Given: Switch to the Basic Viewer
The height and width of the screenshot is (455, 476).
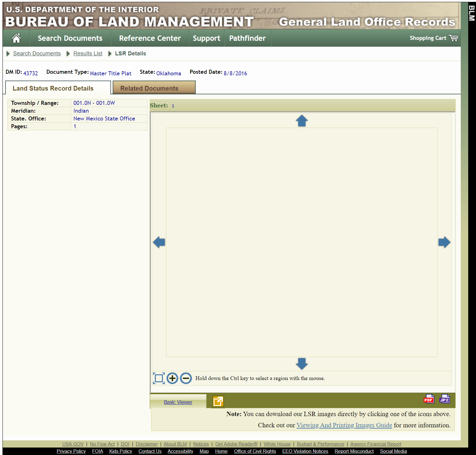Looking at the screenshot, I should 178,402.
